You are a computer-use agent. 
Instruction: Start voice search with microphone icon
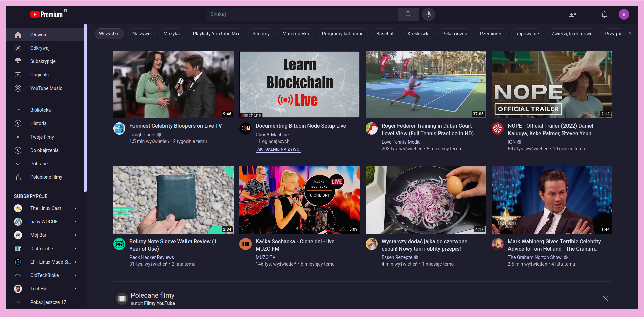pyautogui.click(x=428, y=14)
